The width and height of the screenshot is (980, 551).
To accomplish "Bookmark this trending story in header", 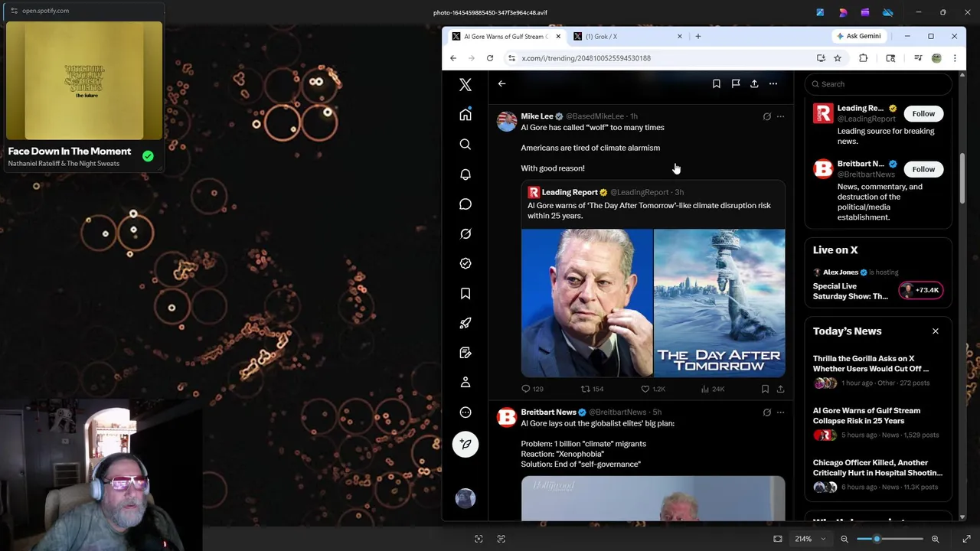I will [x=717, y=83].
